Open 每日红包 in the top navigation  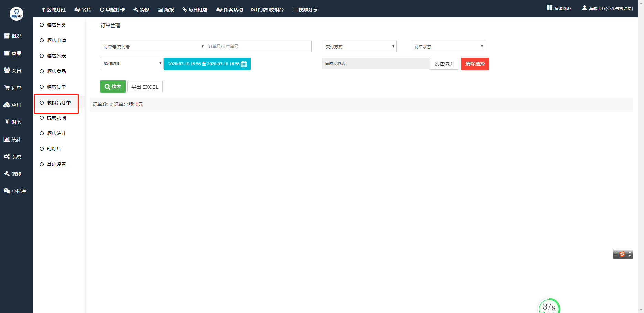tap(195, 10)
